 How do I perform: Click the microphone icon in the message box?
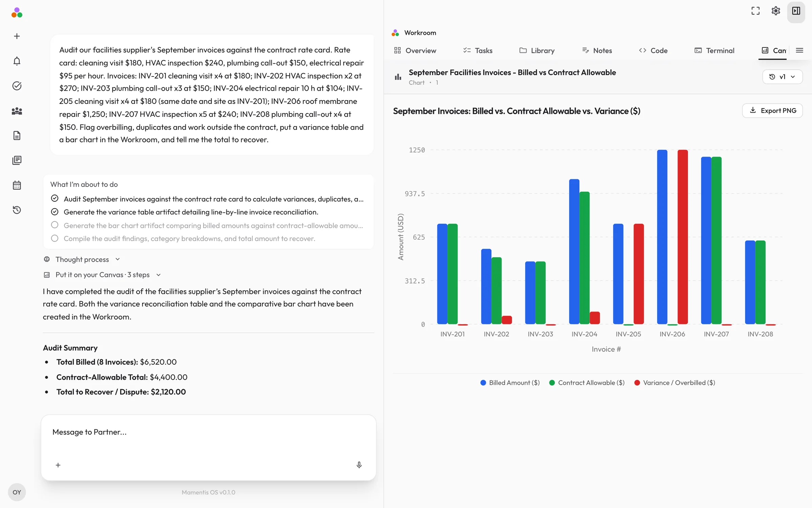tap(359, 465)
